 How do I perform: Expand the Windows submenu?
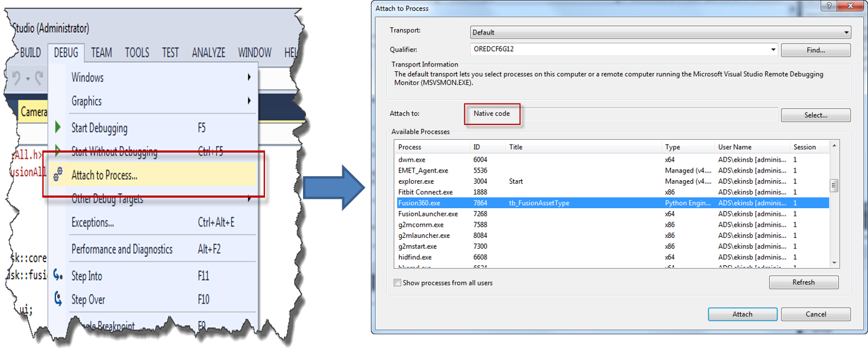pos(248,77)
